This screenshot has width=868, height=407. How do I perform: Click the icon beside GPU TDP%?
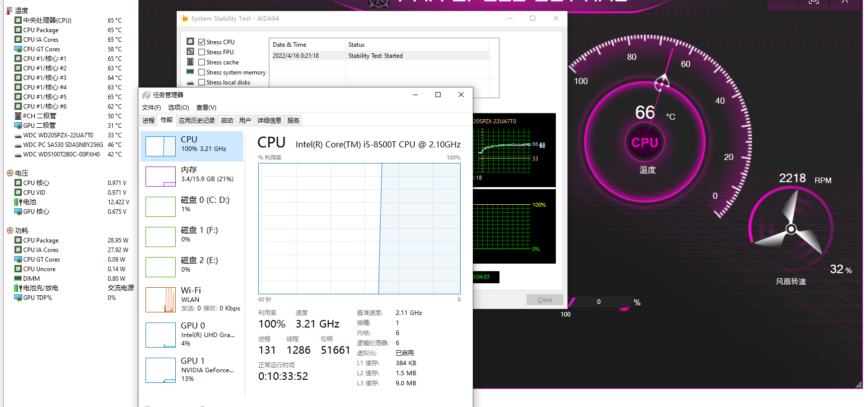18,298
